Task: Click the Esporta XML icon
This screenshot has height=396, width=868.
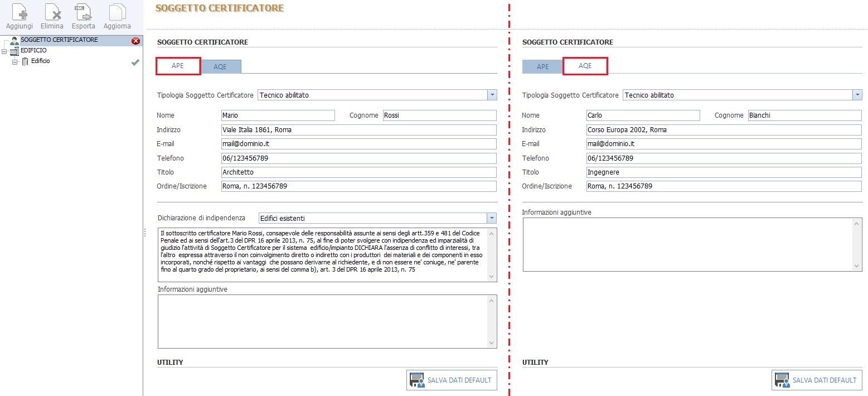Action: pos(83,12)
